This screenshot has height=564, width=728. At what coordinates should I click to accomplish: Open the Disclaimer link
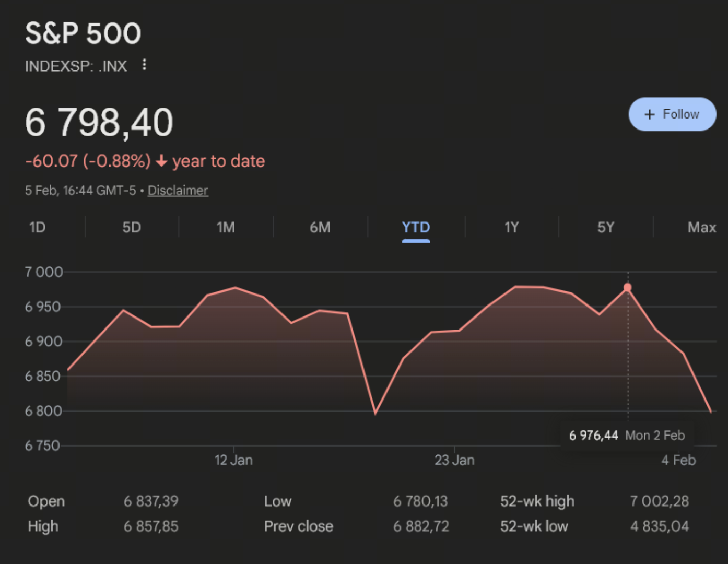(178, 190)
